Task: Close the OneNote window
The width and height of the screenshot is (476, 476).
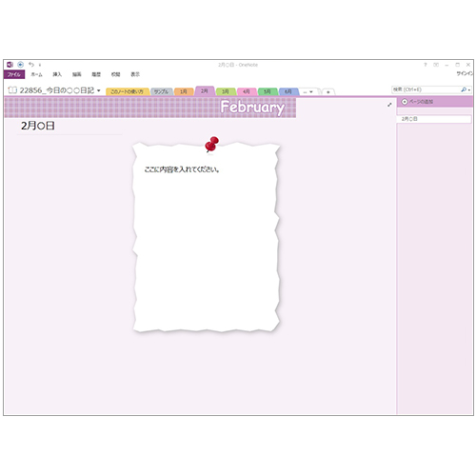Action: click(468, 65)
